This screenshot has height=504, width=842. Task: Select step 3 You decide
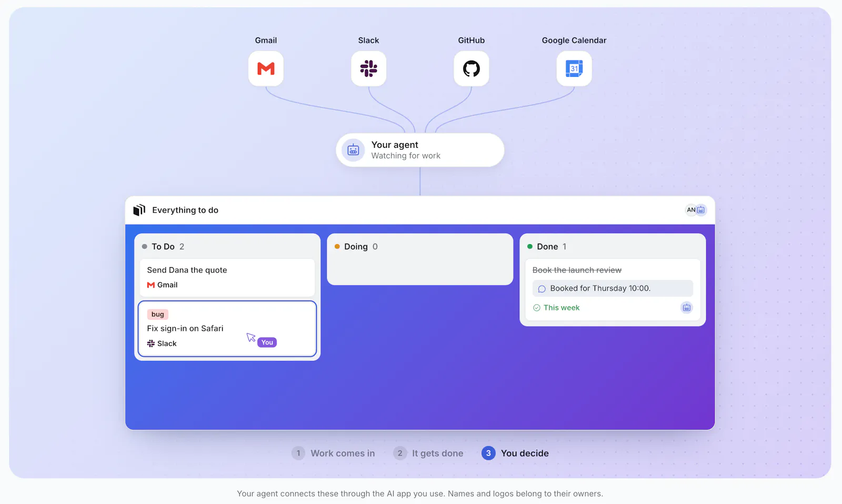pyautogui.click(x=515, y=453)
